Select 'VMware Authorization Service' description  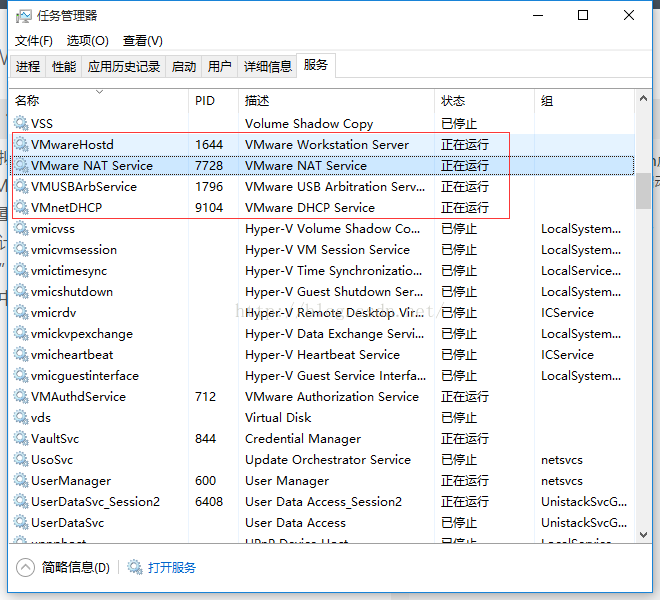click(332, 397)
